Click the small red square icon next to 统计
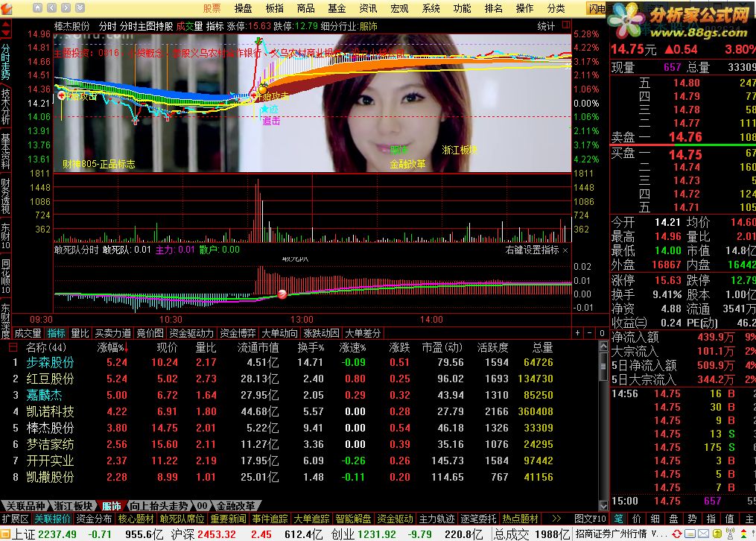 pyautogui.click(x=566, y=25)
